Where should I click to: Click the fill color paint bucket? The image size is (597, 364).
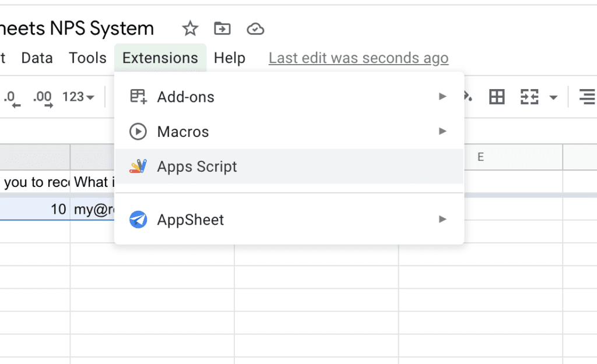(x=468, y=97)
